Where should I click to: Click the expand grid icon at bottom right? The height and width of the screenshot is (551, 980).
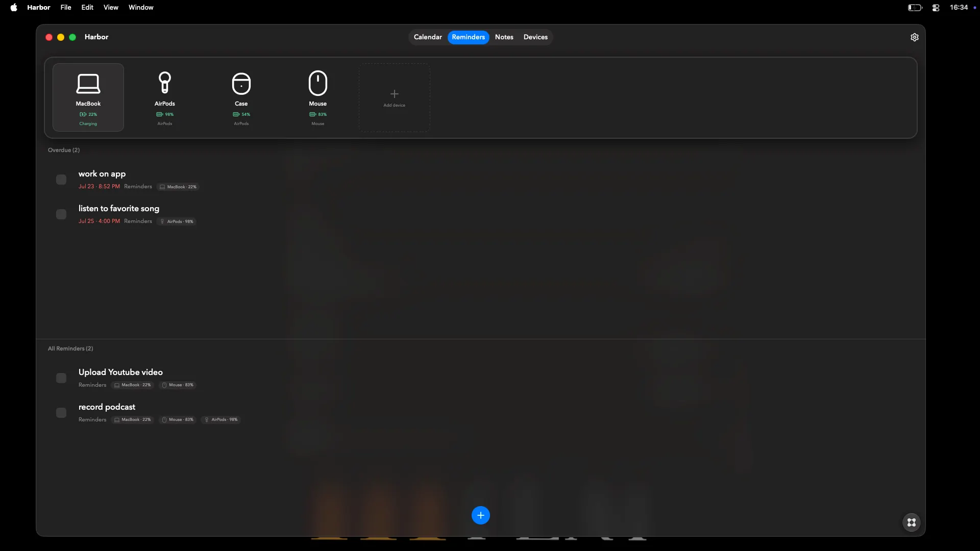coord(912,522)
